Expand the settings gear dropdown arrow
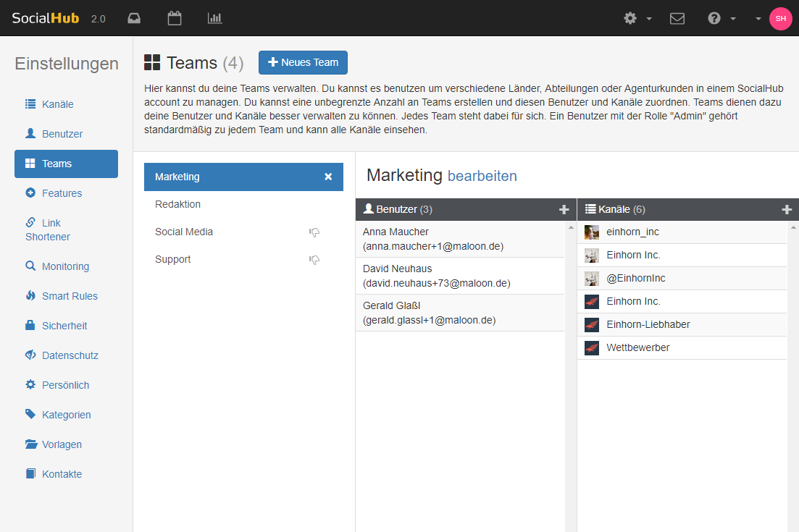This screenshot has width=799, height=532. coord(648,19)
